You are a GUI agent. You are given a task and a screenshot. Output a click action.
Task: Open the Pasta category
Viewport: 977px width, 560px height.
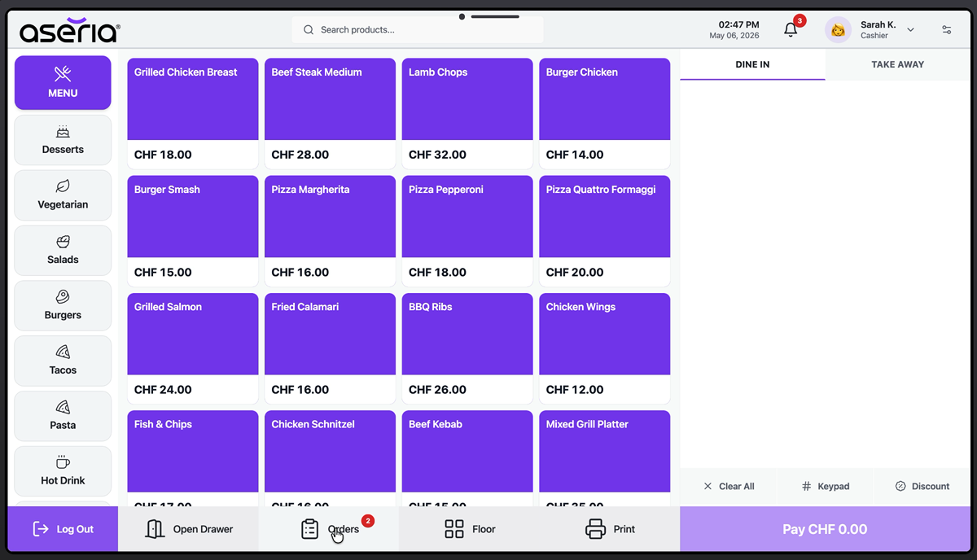(x=63, y=416)
